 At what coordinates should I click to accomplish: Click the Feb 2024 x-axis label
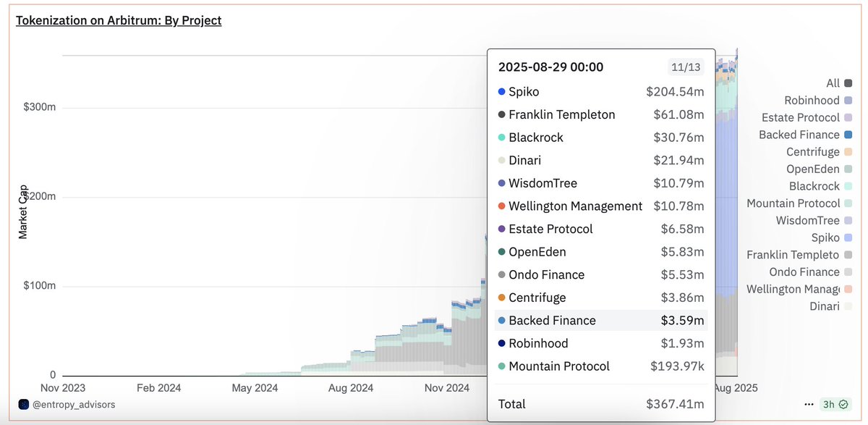158,388
